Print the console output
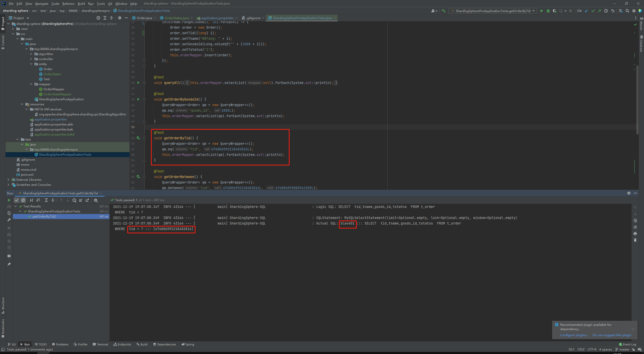The width and height of the screenshot is (644, 354). click(x=635, y=234)
